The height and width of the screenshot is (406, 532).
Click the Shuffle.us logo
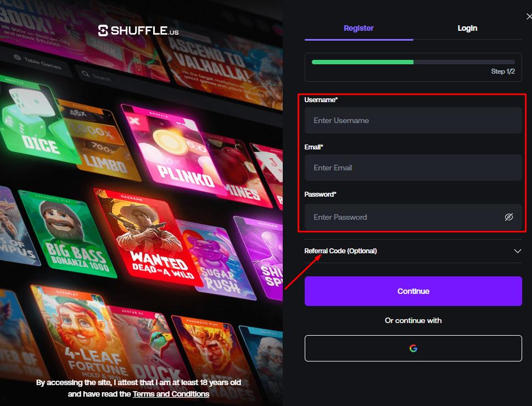click(x=138, y=31)
